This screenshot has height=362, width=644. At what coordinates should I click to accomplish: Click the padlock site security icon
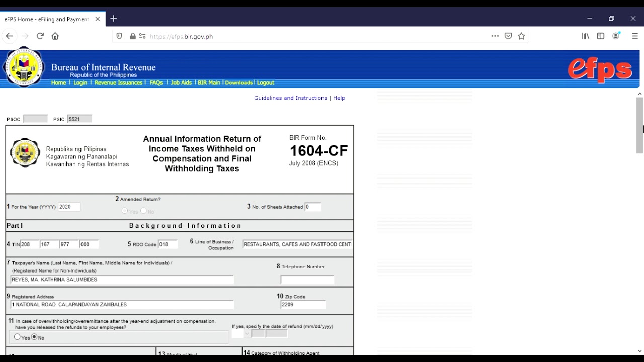133,36
